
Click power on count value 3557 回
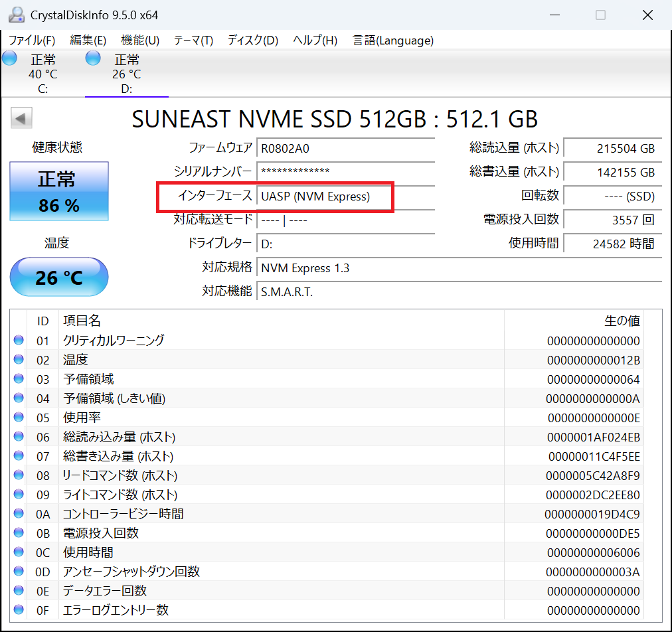click(613, 220)
